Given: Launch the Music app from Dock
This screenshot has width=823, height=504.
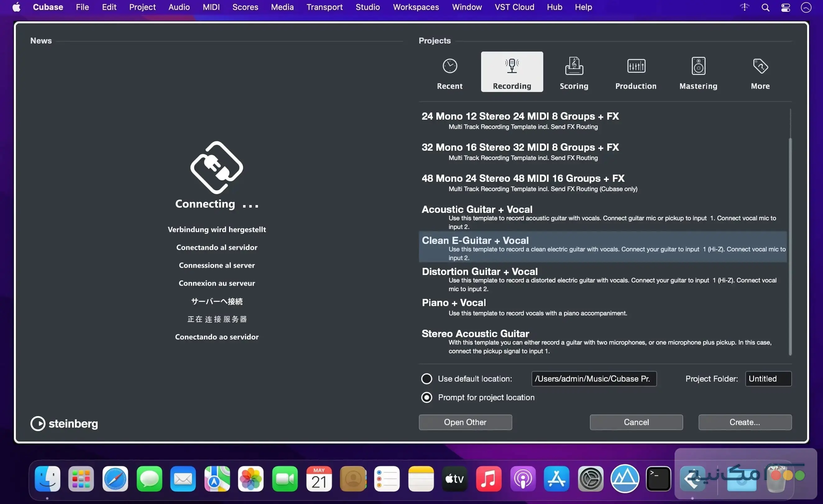Looking at the screenshot, I should coord(488,479).
